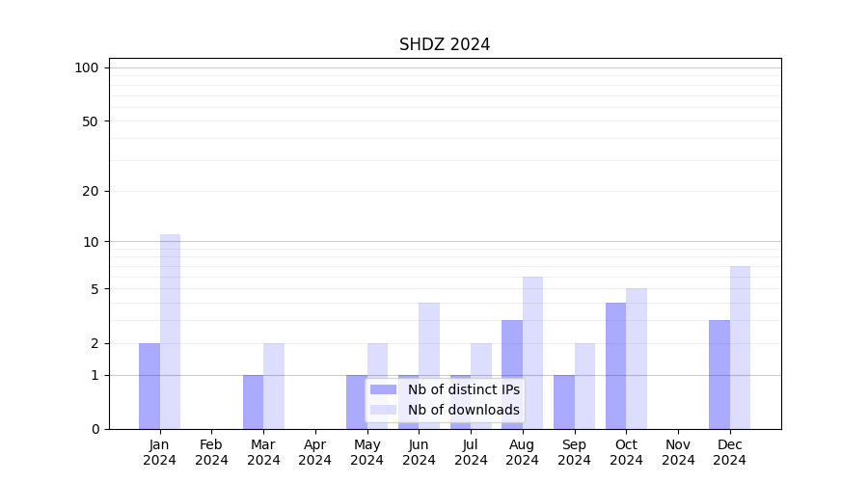This screenshot has height=482, width=868.
Task: Click the December distinct IPs bar
Action: [x=719, y=374]
